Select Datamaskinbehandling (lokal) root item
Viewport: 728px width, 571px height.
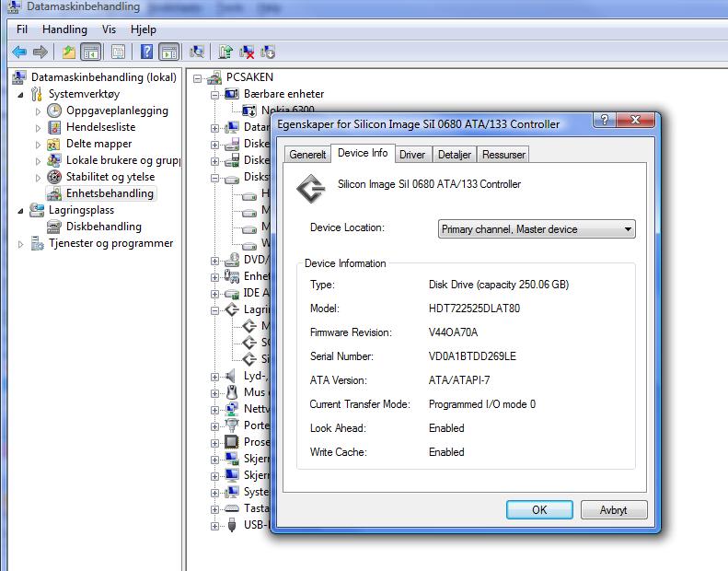pyautogui.click(x=103, y=77)
